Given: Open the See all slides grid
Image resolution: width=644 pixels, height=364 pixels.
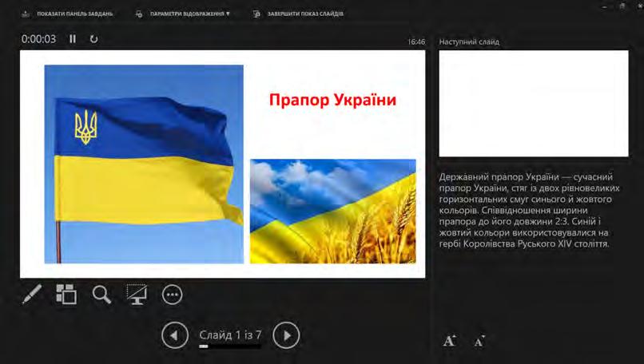Looking at the screenshot, I should 66,295.
